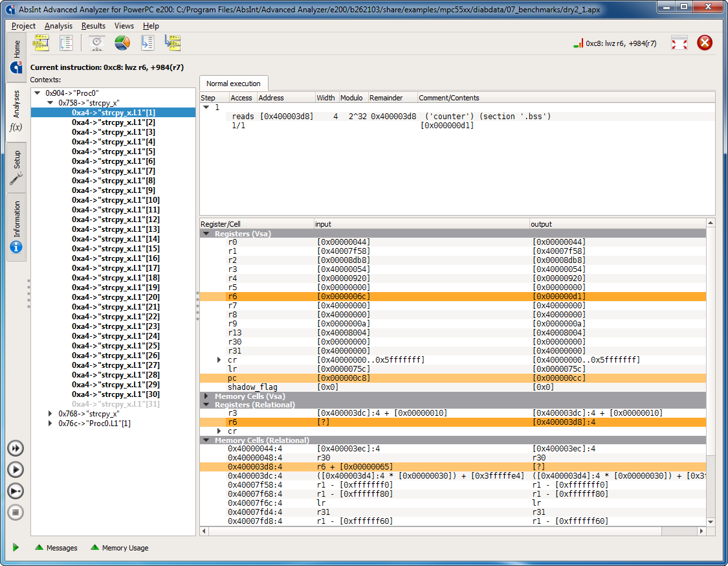The width and height of the screenshot is (728, 566).
Task: Expand the 0x76c Proc0.L1[1] tree node
Action: click(x=51, y=424)
